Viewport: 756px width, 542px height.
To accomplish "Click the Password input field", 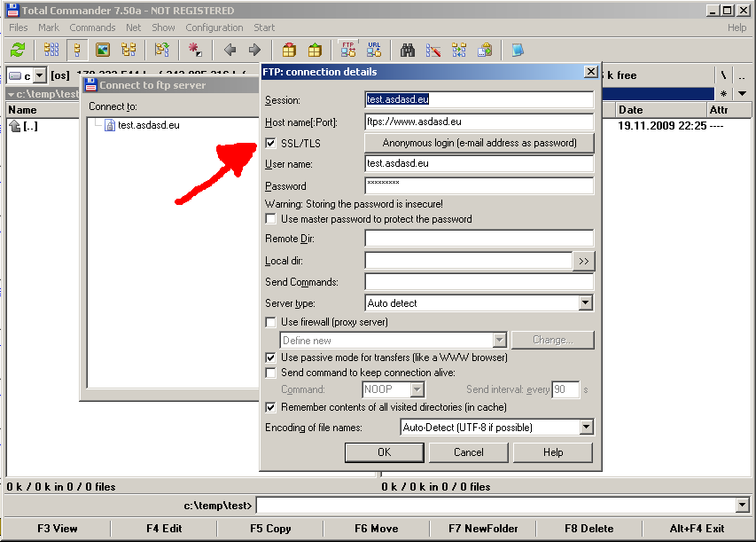I will (x=479, y=185).
